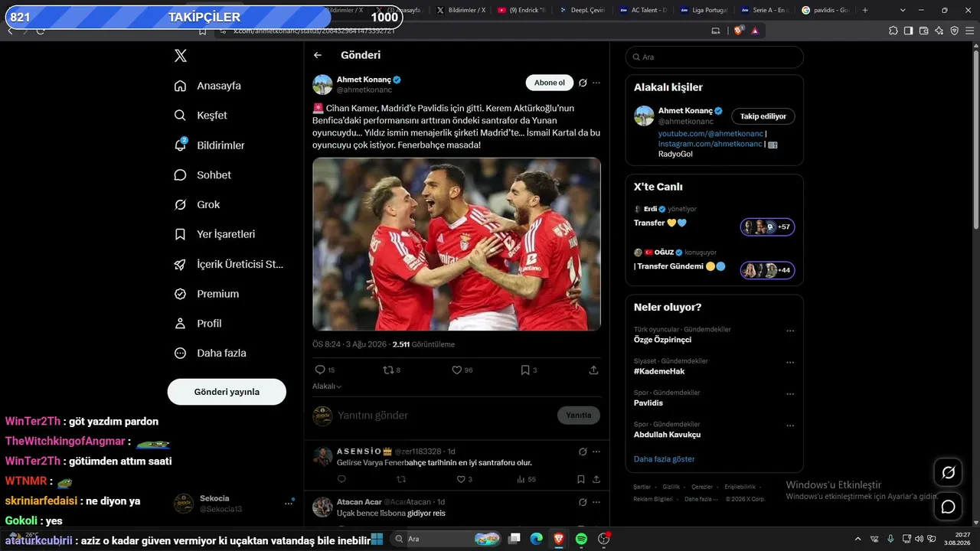
Task: Open İçerik Üreticisi Stüdyosu
Action: tap(229, 264)
